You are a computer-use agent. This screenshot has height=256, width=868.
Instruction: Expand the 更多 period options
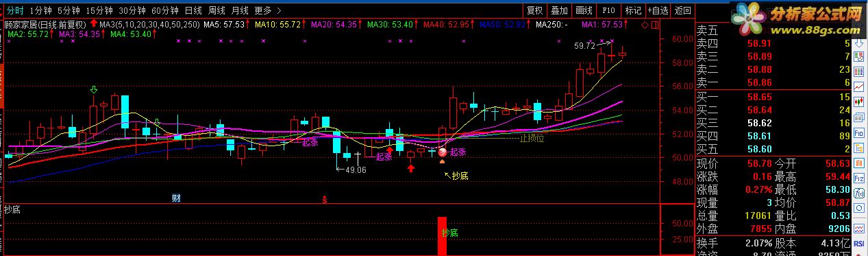point(262,10)
